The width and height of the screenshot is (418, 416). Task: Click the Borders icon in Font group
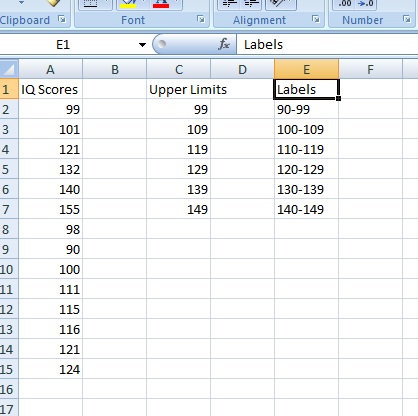coord(91,4)
